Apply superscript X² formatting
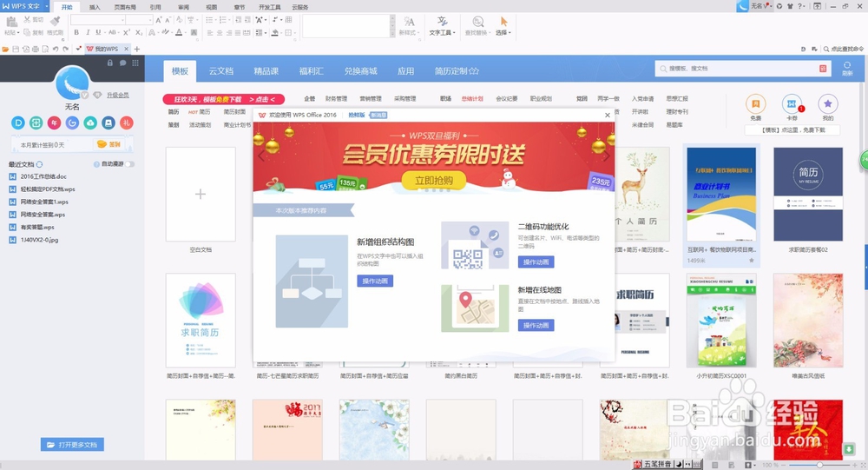Image resolution: width=868 pixels, height=470 pixels. [127, 33]
